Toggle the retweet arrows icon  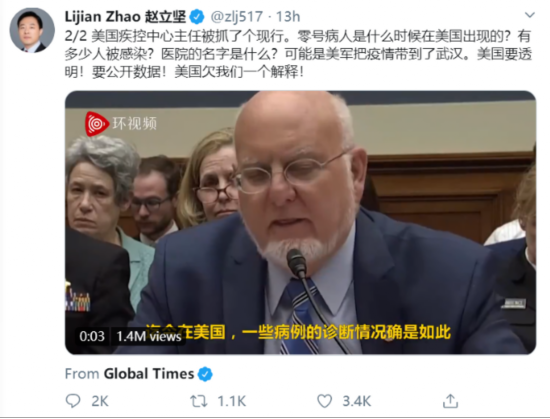(199, 401)
